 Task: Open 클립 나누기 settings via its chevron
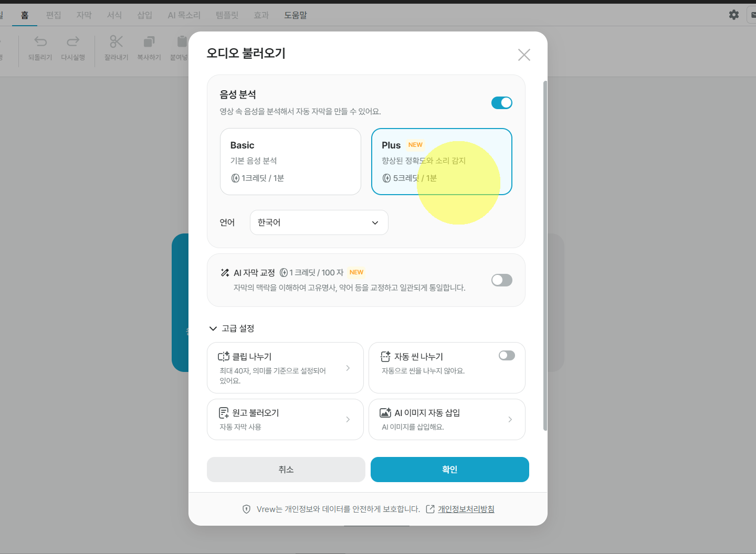point(348,368)
